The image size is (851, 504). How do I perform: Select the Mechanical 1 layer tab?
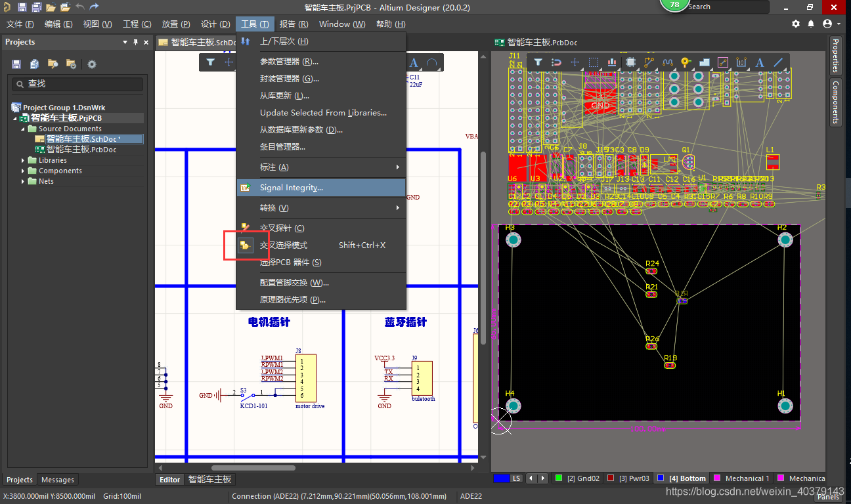point(742,478)
